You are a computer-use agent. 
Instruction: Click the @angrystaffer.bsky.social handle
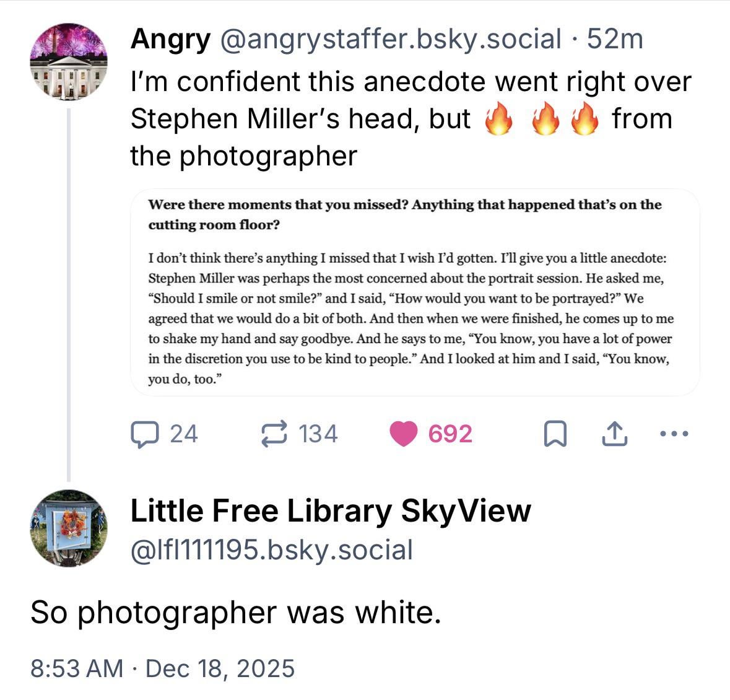click(389, 39)
